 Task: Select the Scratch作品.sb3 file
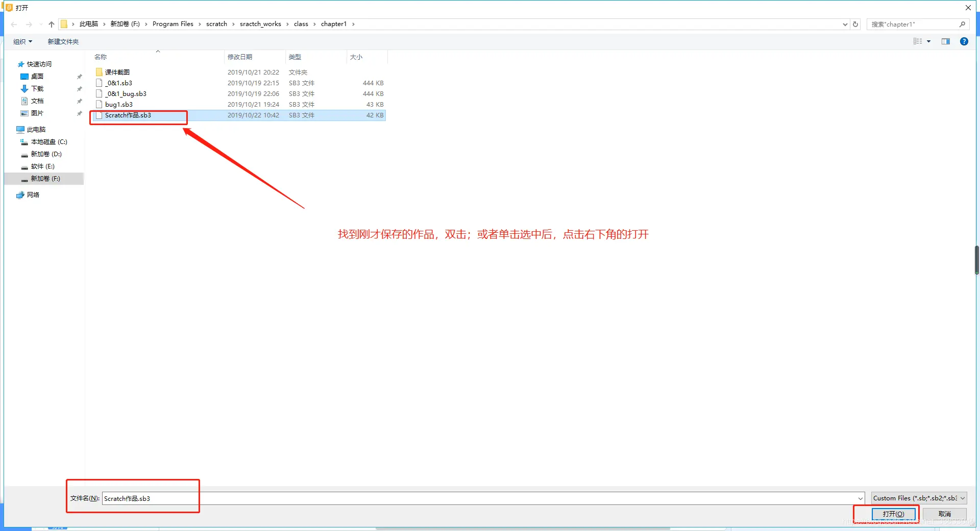pyautogui.click(x=239, y=115)
